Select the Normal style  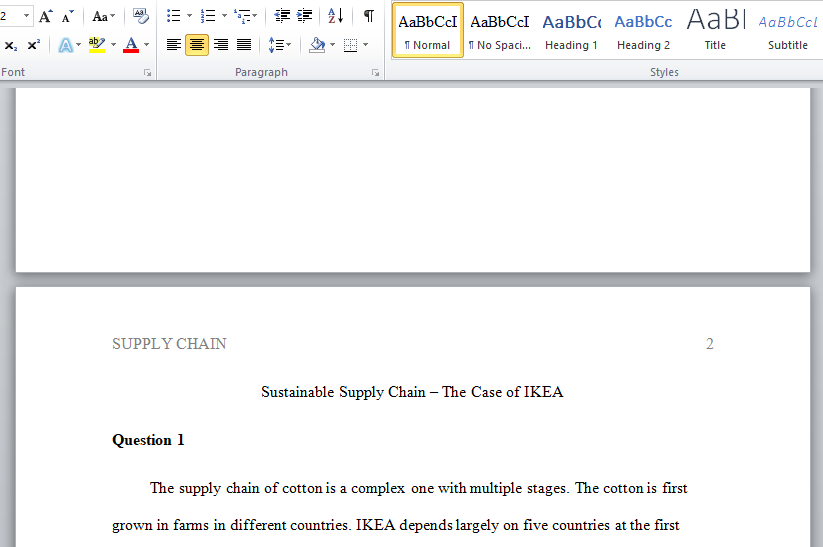[x=428, y=30]
